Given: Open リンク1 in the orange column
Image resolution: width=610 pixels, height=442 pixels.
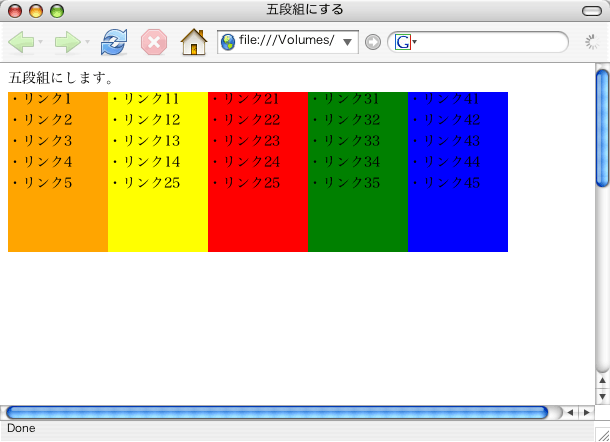Looking at the screenshot, I should pos(47,99).
